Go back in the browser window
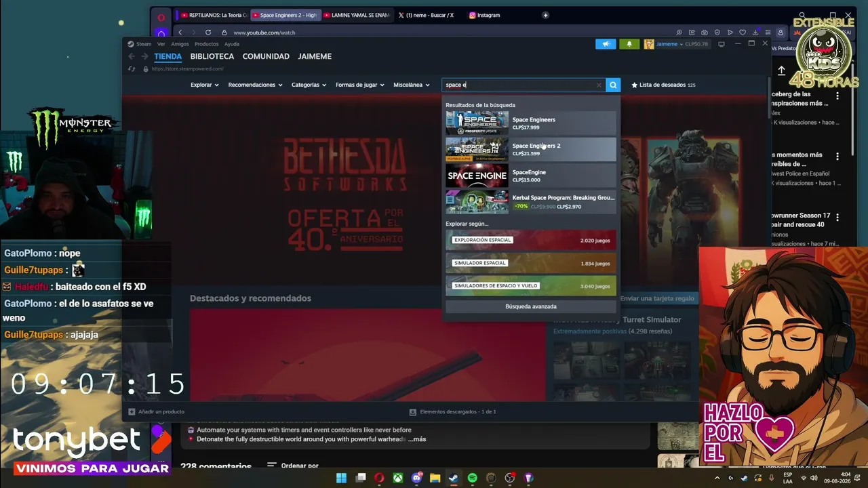The height and width of the screenshot is (488, 868). (x=180, y=32)
